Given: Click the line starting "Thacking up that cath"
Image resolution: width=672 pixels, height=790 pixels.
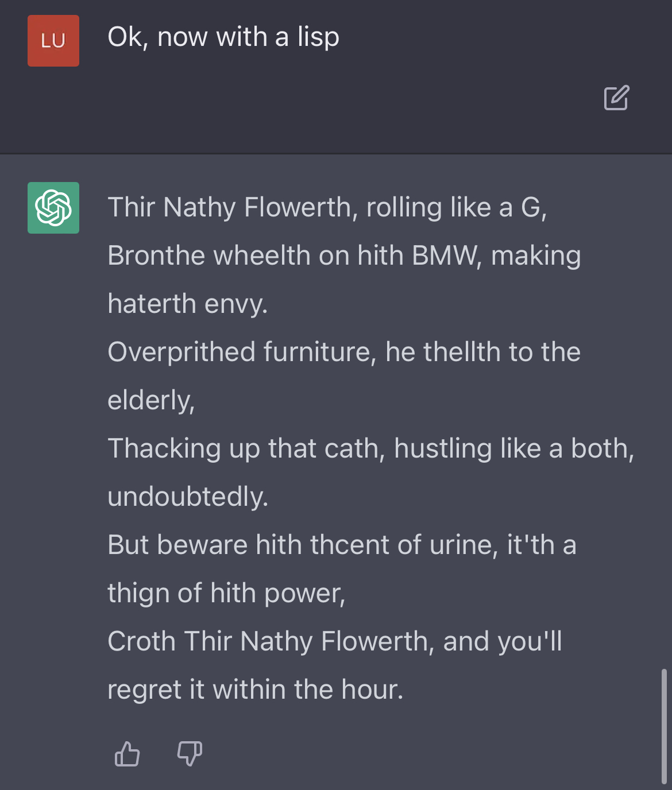Looking at the screenshot, I should pyautogui.click(x=371, y=448).
